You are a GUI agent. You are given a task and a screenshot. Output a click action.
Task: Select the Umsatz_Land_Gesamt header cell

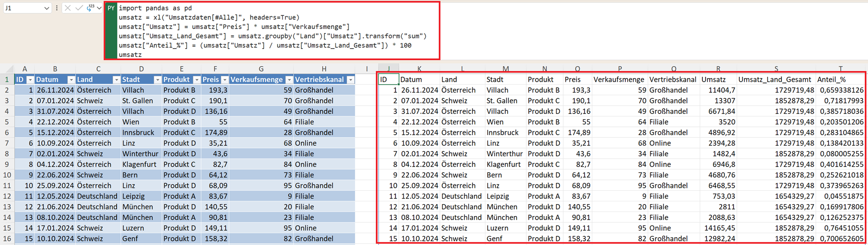point(774,80)
